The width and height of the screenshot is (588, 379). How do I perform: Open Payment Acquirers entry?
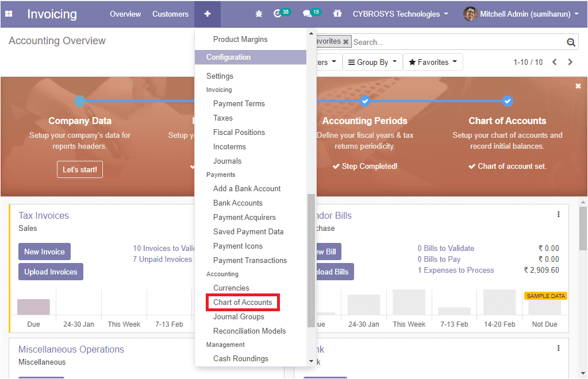(x=244, y=217)
